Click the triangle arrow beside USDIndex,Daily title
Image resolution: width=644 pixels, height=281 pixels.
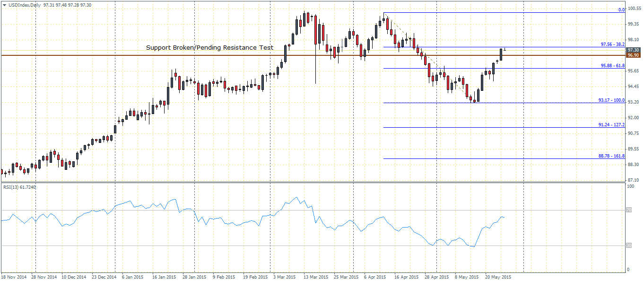(4, 5)
